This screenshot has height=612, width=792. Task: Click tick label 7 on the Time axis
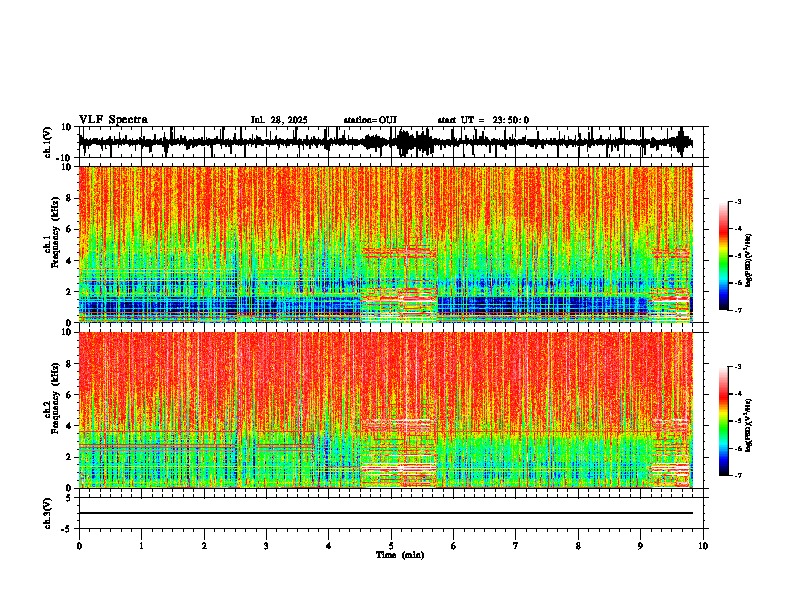tap(516, 546)
